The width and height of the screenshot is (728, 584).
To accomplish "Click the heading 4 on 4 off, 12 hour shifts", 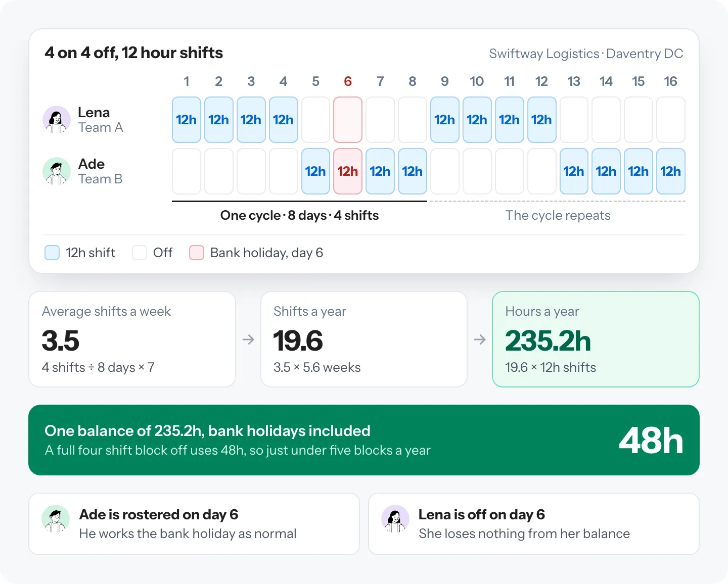I will click(x=134, y=53).
